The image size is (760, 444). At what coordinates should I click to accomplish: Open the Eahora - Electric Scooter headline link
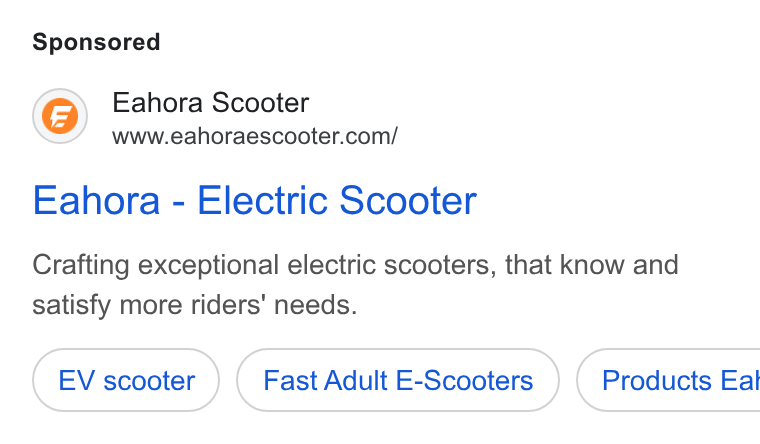(254, 201)
